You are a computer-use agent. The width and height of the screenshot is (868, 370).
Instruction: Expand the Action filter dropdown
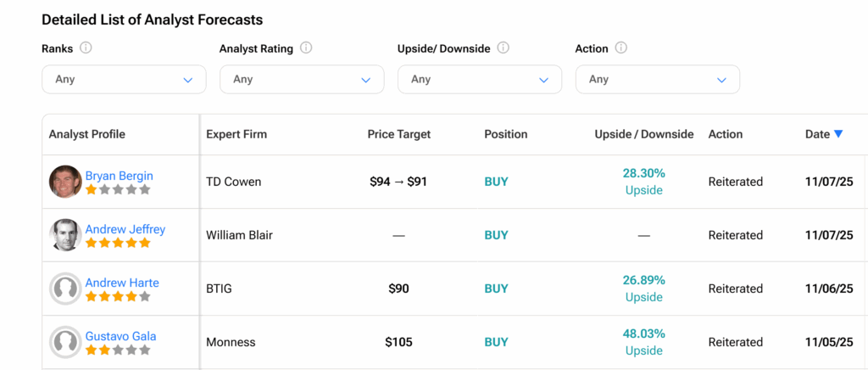point(658,80)
